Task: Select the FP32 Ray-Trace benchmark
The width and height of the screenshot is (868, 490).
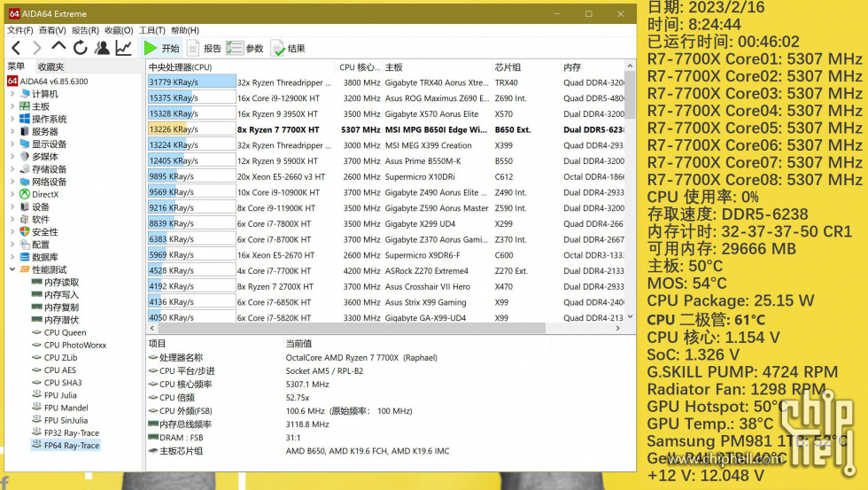Action: [x=66, y=433]
